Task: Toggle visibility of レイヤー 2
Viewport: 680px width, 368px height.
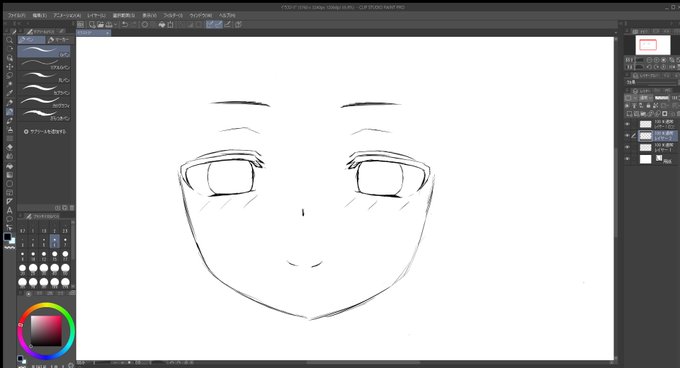Action: pos(627,136)
